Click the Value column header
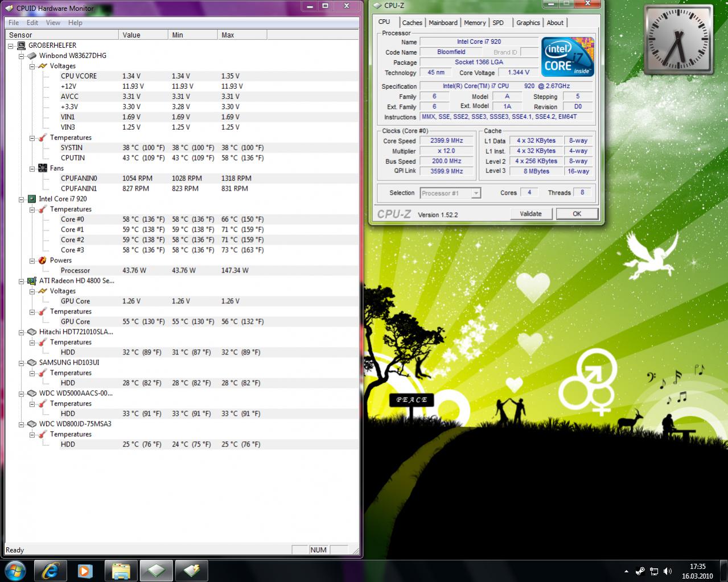728x582 pixels. (x=144, y=35)
